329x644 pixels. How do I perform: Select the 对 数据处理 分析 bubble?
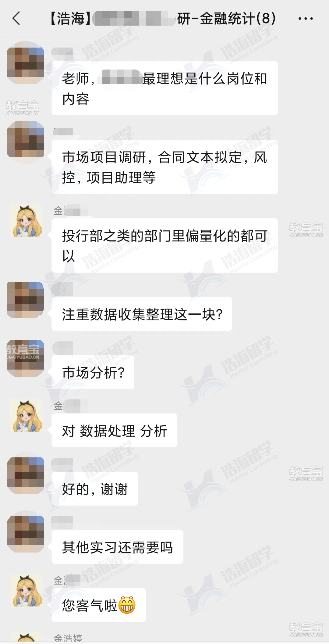point(114,431)
